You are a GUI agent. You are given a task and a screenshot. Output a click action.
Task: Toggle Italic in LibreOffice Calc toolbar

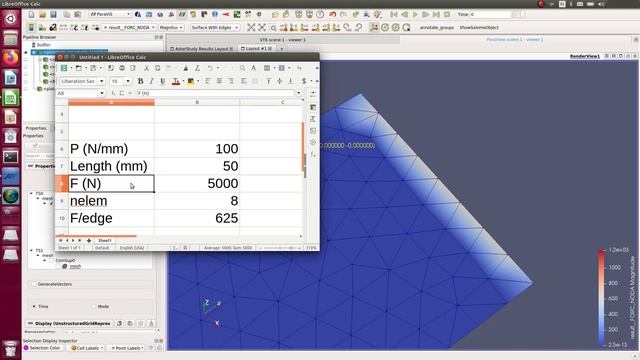tap(151, 81)
